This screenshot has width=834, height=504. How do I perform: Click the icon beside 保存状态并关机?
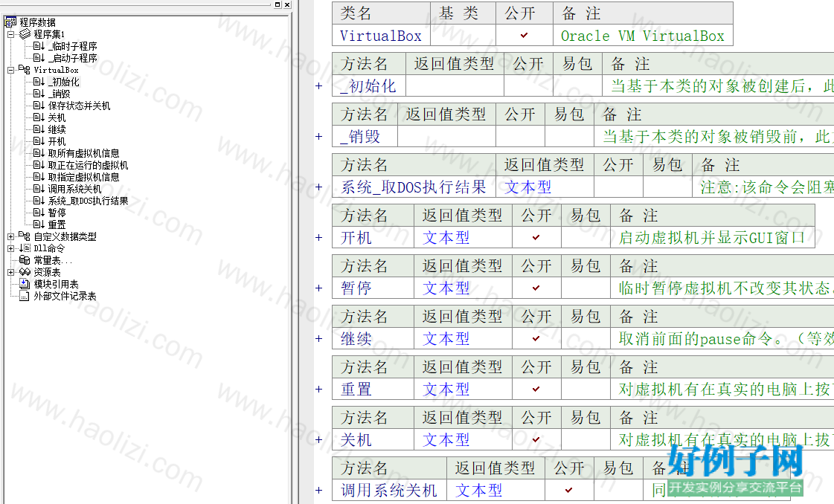click(x=39, y=106)
